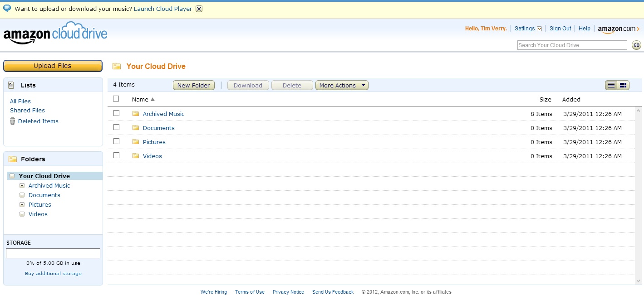Click the Amazon Cloud Drive logo

55,32
